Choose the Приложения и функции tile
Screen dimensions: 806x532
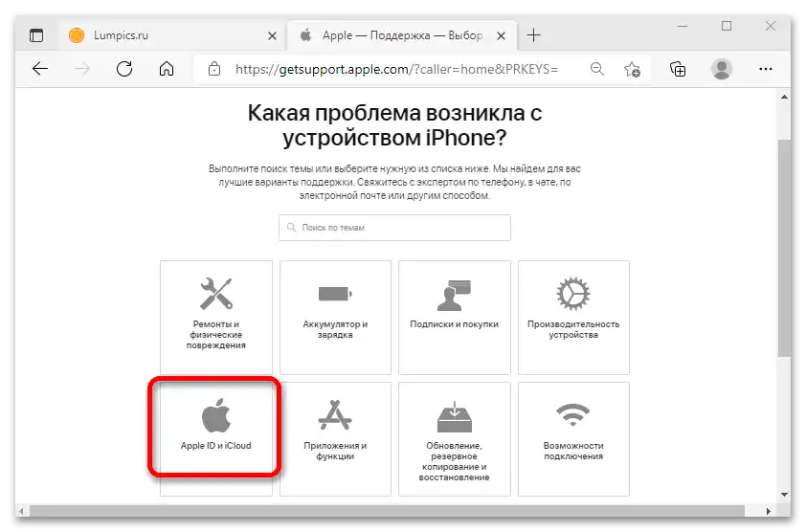pos(335,439)
